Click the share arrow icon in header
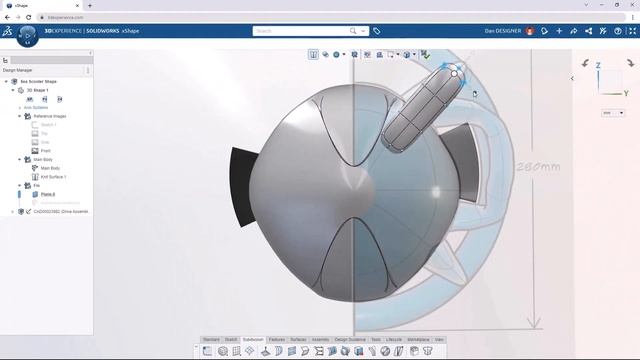This screenshot has width=640, height=360. coord(573,31)
